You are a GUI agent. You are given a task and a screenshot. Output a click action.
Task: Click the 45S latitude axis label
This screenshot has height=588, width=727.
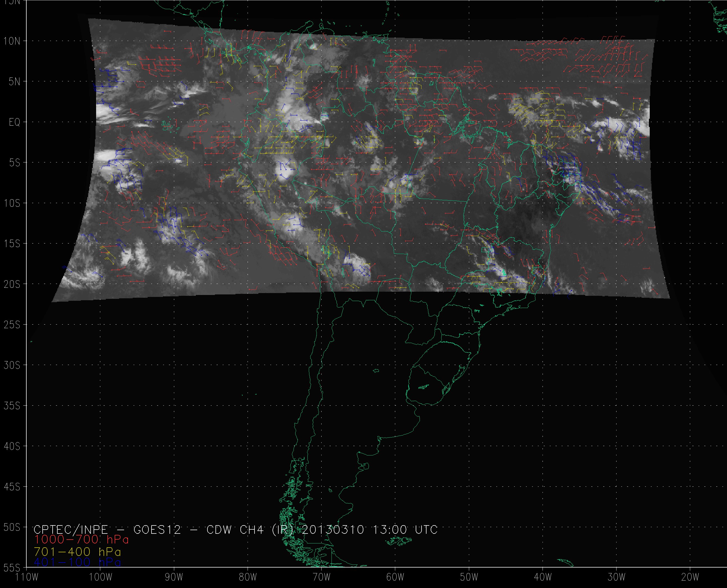[x=12, y=487]
